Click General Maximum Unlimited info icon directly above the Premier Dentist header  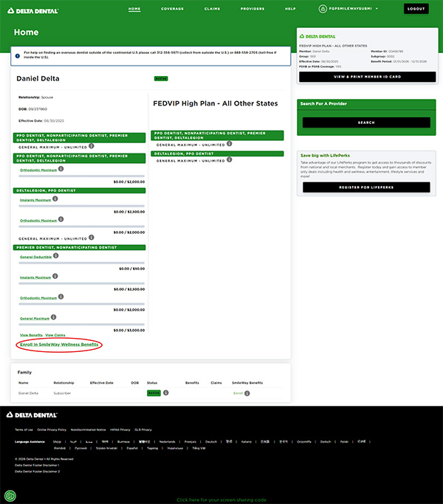click(x=92, y=238)
